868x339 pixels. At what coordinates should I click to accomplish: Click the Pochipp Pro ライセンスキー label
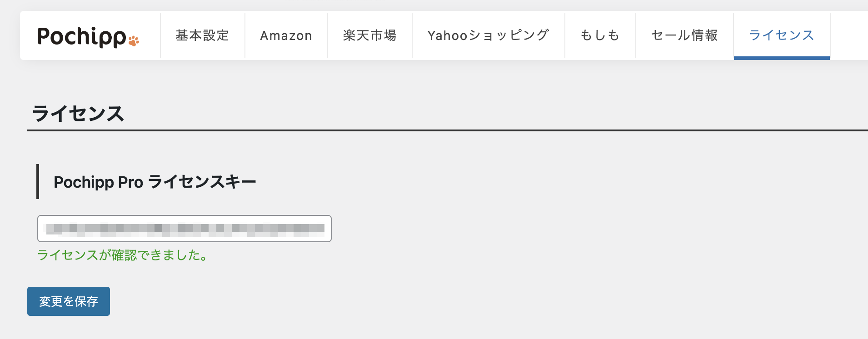[155, 181]
